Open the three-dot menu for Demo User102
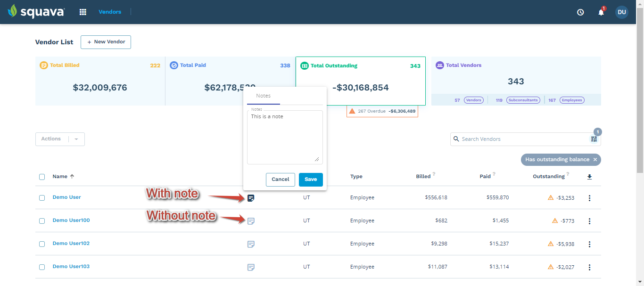 pyautogui.click(x=589, y=244)
